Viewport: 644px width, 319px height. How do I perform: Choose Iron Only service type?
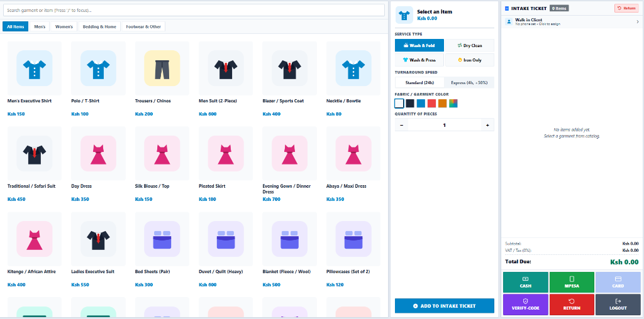tap(469, 60)
